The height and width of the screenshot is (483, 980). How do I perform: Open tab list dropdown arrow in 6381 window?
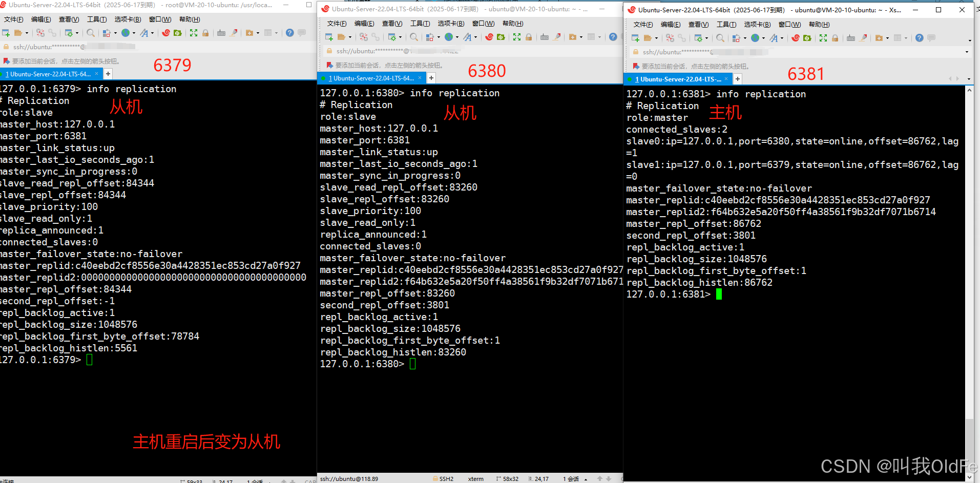968,79
